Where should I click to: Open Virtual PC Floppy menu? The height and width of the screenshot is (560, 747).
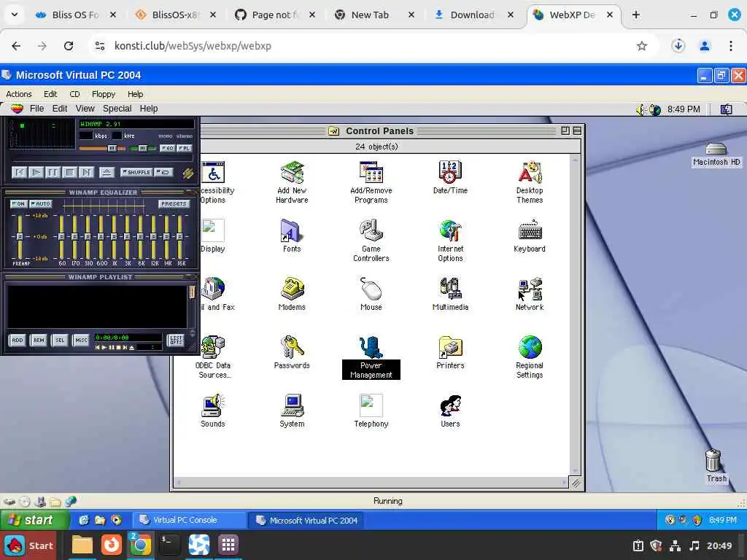point(104,94)
